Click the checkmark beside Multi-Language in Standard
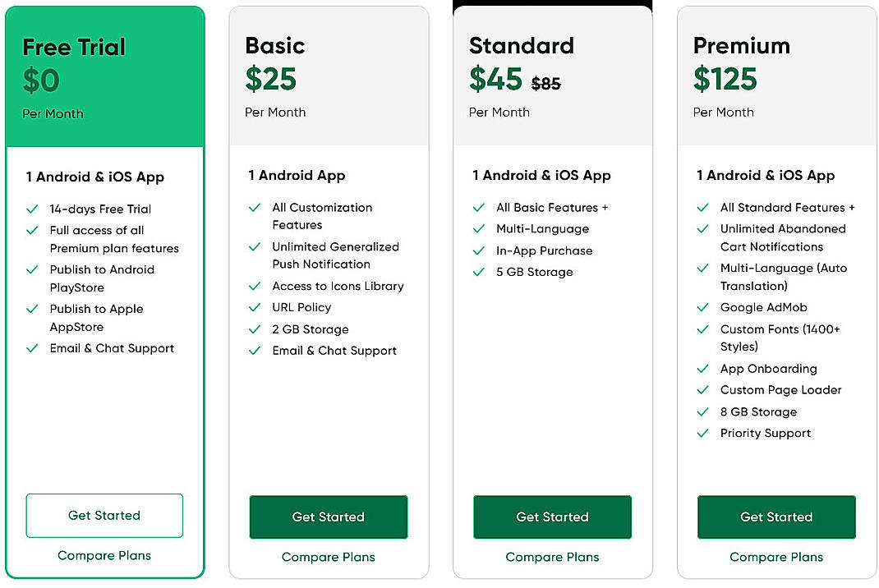 point(480,229)
